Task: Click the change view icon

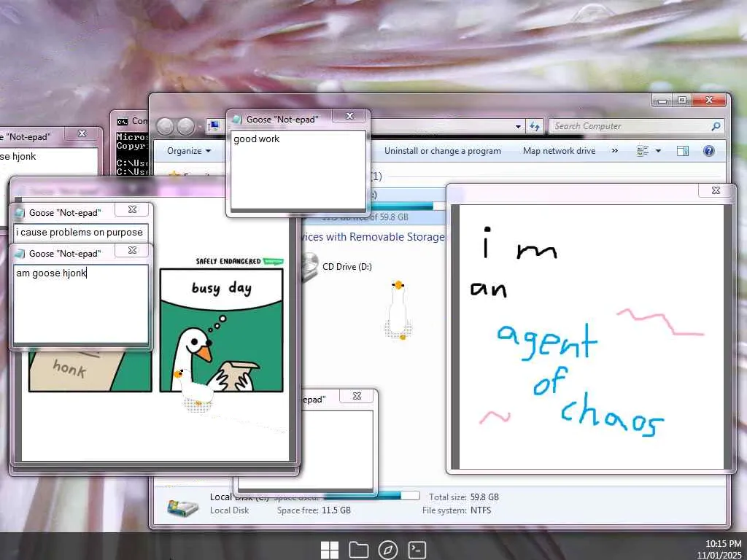Action: pyautogui.click(x=643, y=151)
